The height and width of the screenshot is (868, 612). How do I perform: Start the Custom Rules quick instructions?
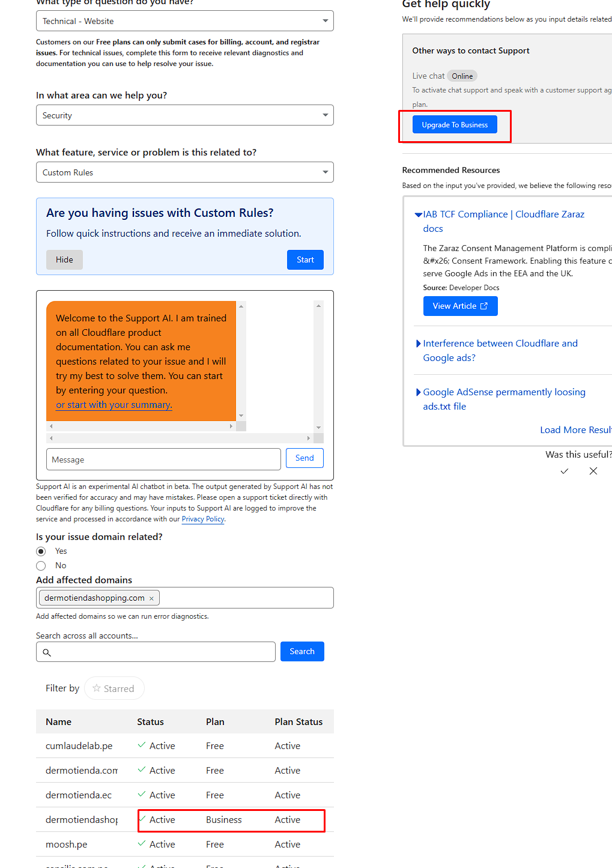(305, 260)
